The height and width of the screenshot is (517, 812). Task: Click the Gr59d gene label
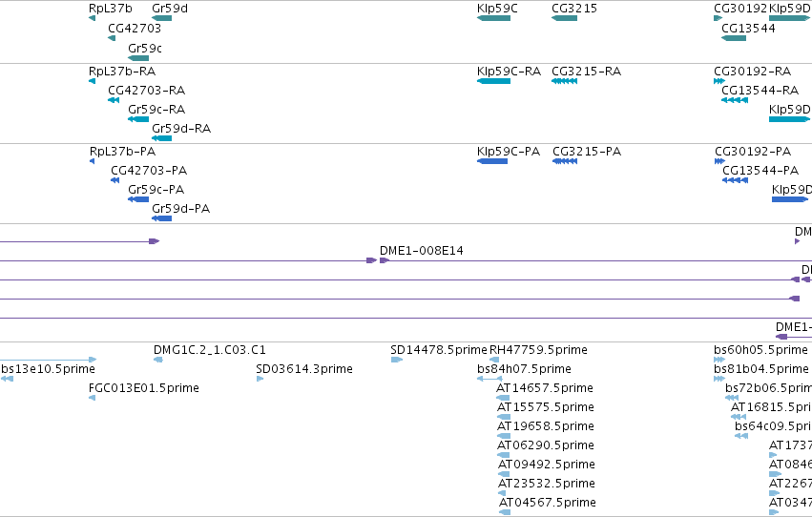point(169,9)
